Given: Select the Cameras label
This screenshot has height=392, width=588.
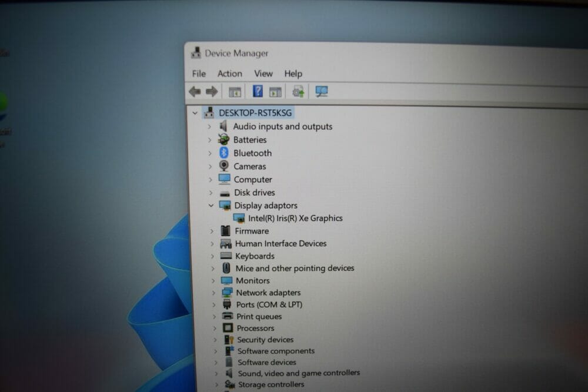Looking at the screenshot, I should click(x=250, y=166).
